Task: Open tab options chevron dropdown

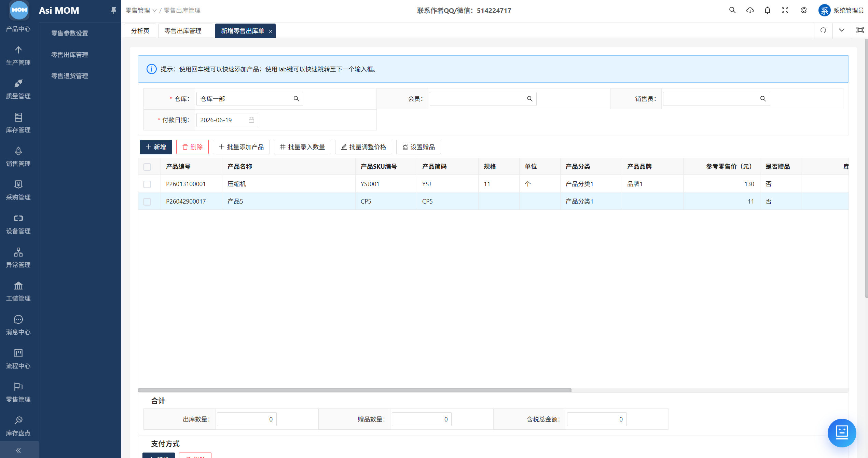Action: pyautogui.click(x=841, y=30)
